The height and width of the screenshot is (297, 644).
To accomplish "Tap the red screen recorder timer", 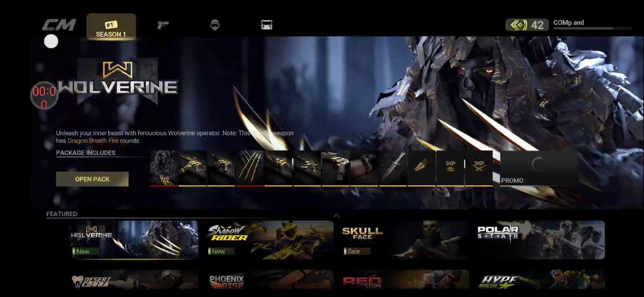I will click(44, 95).
